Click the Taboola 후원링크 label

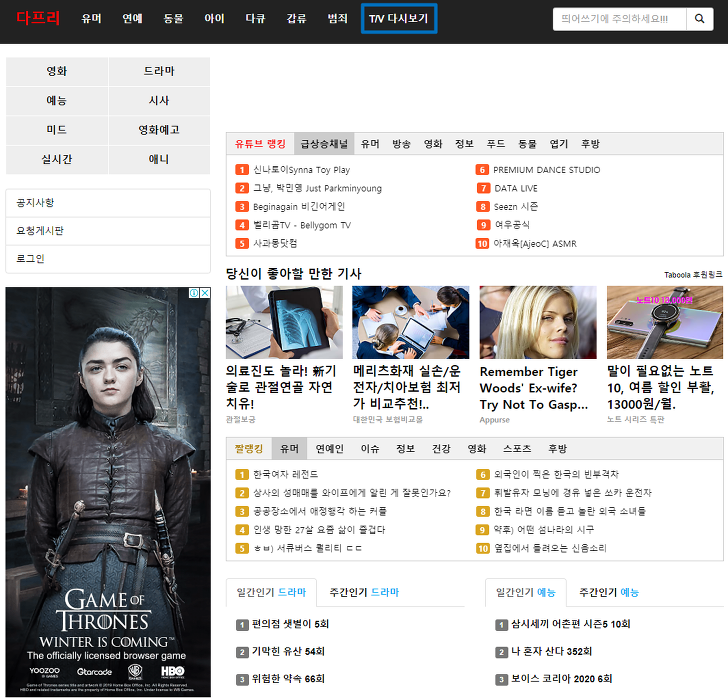pyautogui.click(x=693, y=275)
